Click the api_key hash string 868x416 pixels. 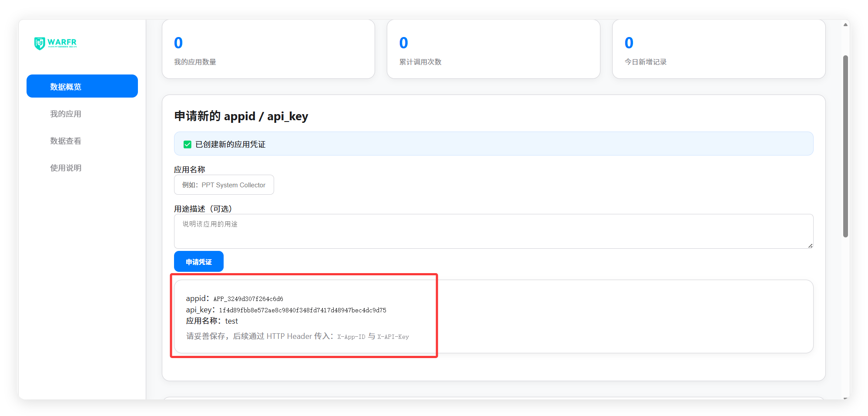302,310
